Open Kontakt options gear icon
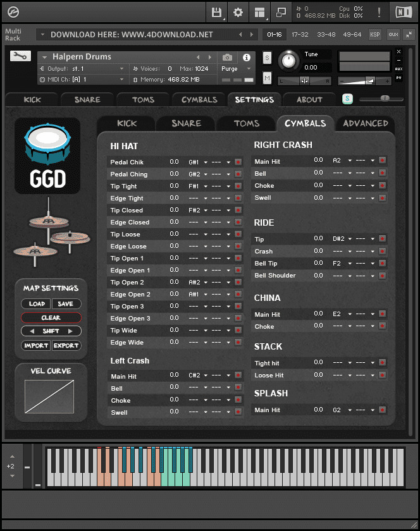This screenshot has width=420, height=531. pos(238,13)
